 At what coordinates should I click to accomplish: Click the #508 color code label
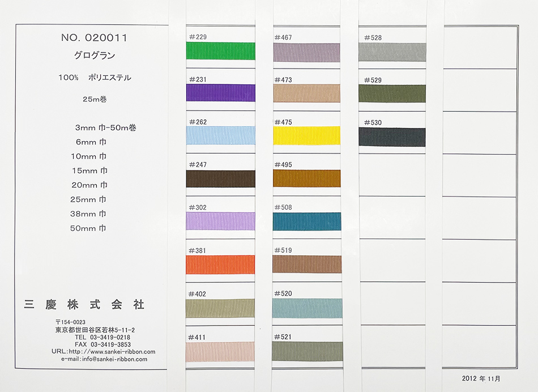[283, 207]
